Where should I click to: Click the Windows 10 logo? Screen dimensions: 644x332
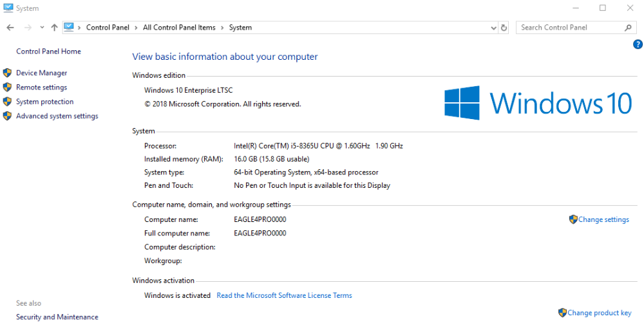[538, 102]
